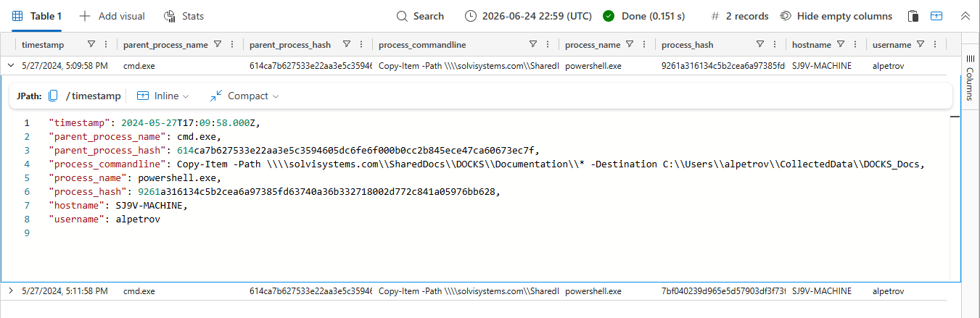Sort by the timestamp column header
The width and height of the screenshot is (980, 318).
(43, 44)
